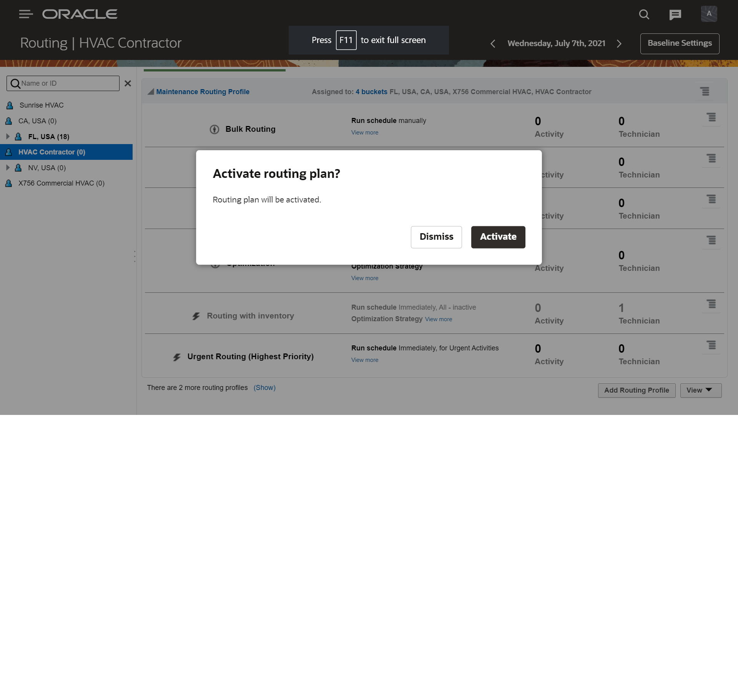Image resolution: width=738 pixels, height=700 pixels.
Task: Expand the View dropdown button
Action: click(700, 390)
